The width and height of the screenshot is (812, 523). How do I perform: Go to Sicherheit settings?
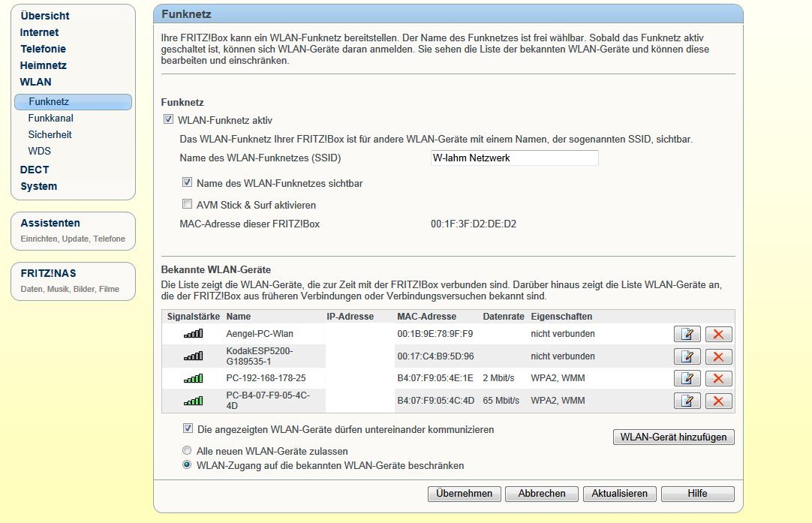[50, 134]
